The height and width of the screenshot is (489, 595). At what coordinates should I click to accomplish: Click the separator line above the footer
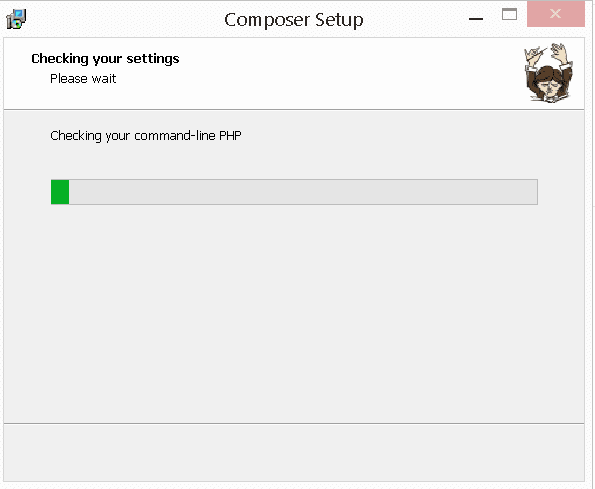(x=294, y=423)
